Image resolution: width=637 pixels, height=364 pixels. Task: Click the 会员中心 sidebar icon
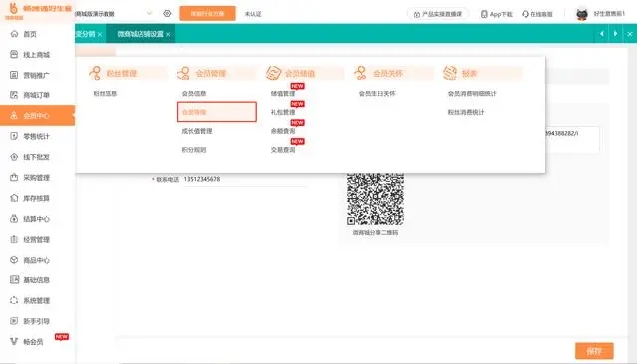(14, 116)
